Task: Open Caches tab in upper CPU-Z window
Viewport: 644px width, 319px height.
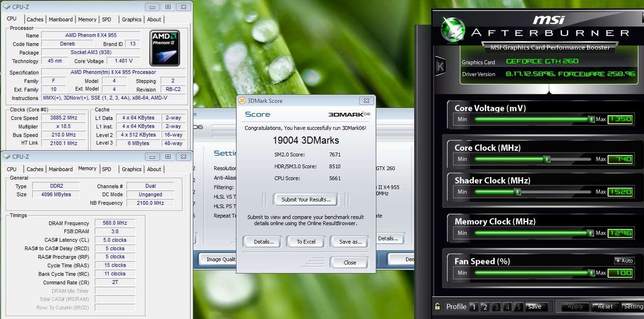Action: point(35,19)
